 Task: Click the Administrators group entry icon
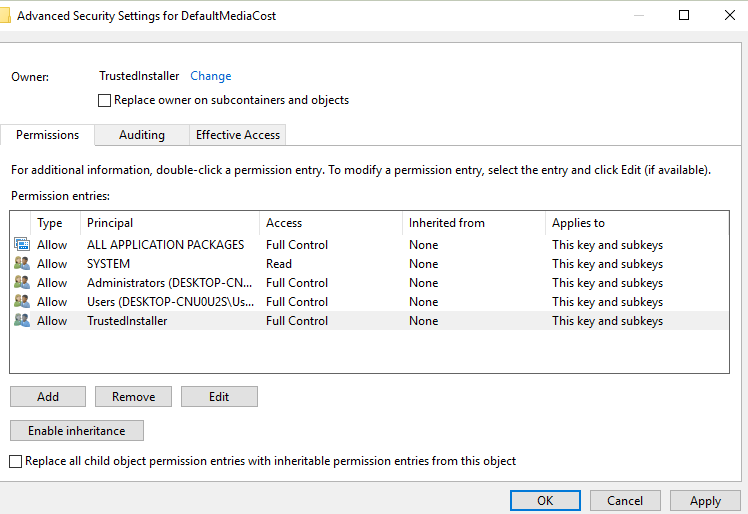[x=22, y=283]
